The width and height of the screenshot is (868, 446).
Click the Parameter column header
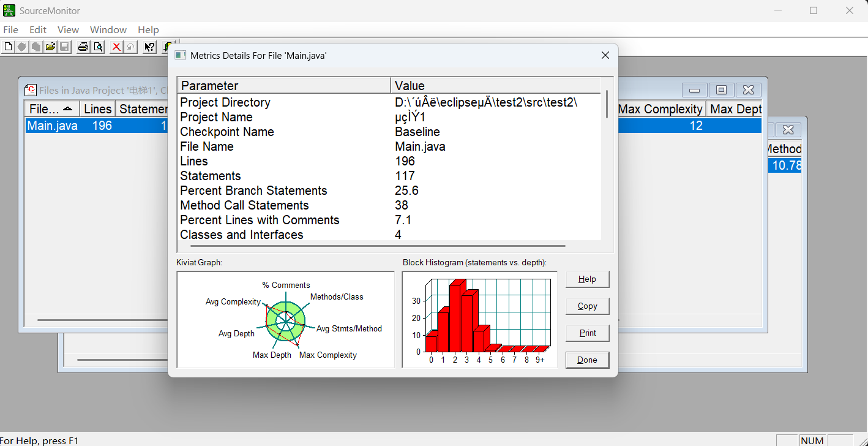(284, 86)
